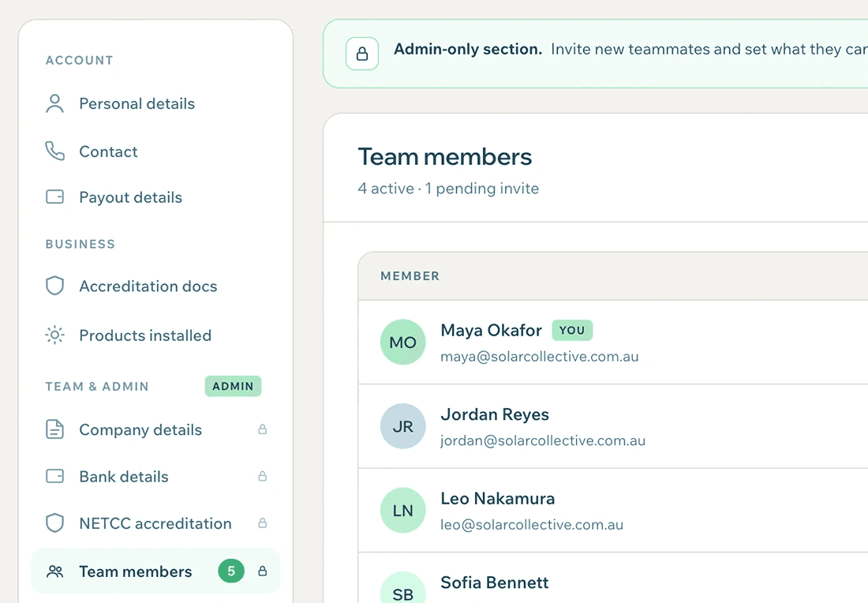Navigate to Bank details
Viewport: 868px width, 603px height.
(x=155, y=476)
